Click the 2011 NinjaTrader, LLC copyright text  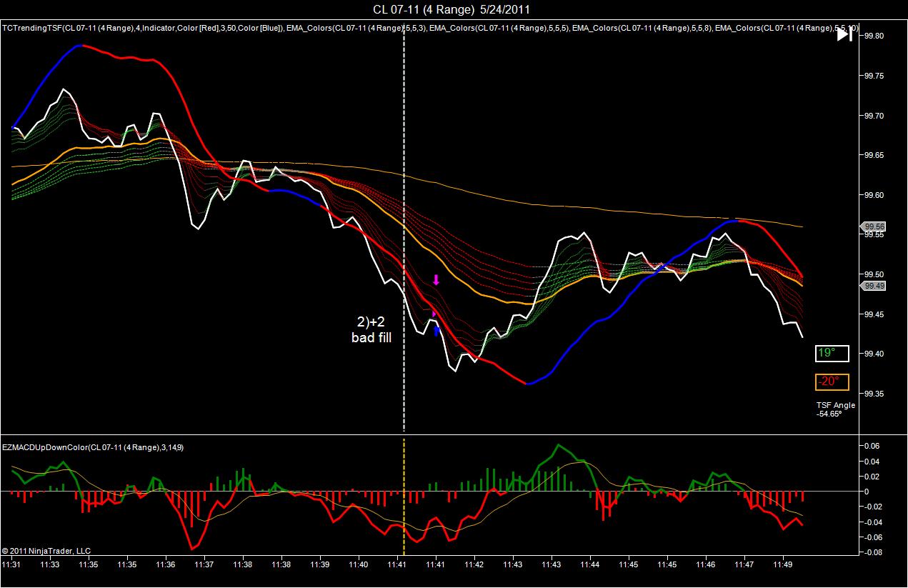point(46,551)
